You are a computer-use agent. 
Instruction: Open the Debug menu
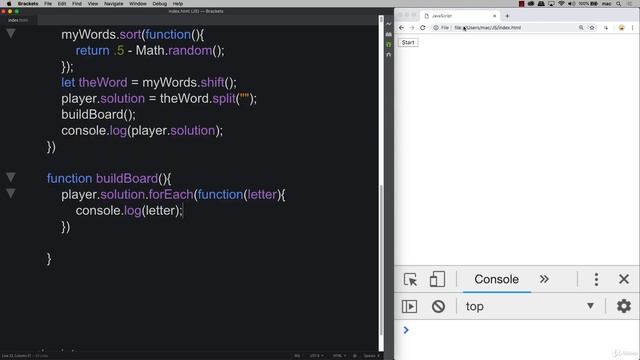click(159, 3)
